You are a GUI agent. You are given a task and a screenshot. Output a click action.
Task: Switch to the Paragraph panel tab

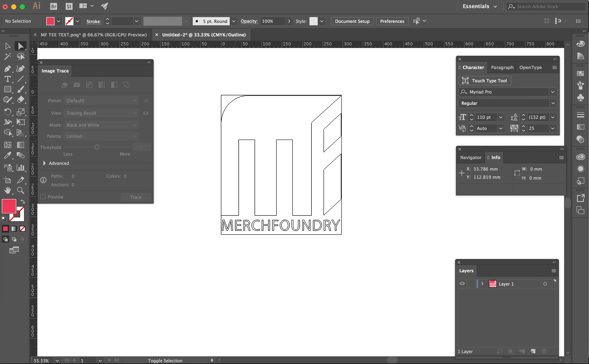(502, 68)
